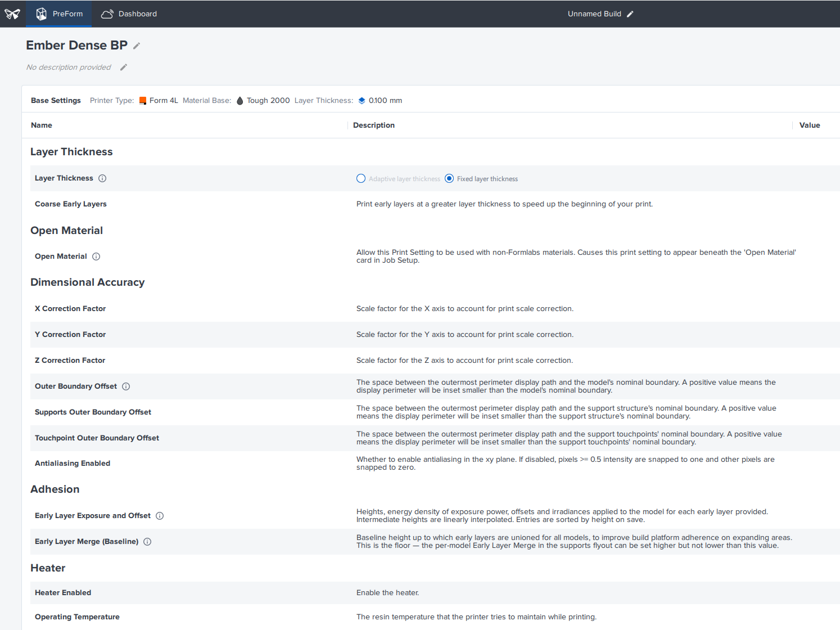Select the Coarse Early Layers row
Viewport: 840px width, 630px height.
click(x=435, y=204)
